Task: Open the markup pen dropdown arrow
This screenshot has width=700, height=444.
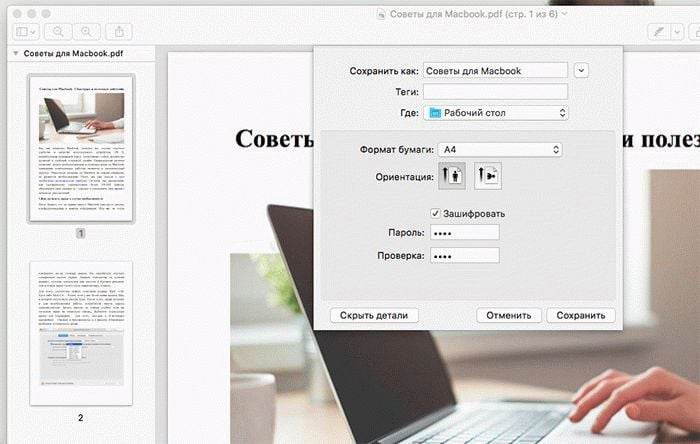Action: coord(677,32)
